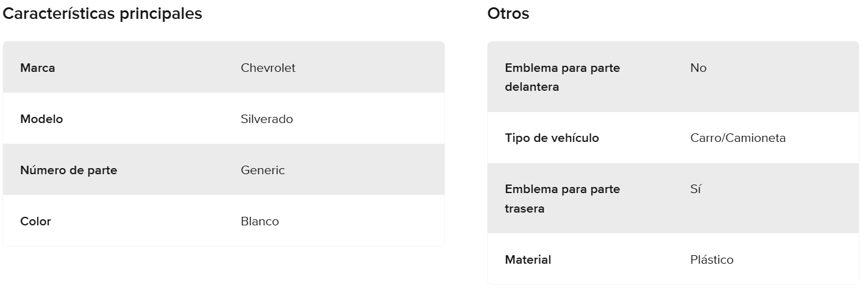Screen dimensions: 868x296
Task: Click the Sí value for rear emblem
Action: pyautogui.click(x=696, y=189)
